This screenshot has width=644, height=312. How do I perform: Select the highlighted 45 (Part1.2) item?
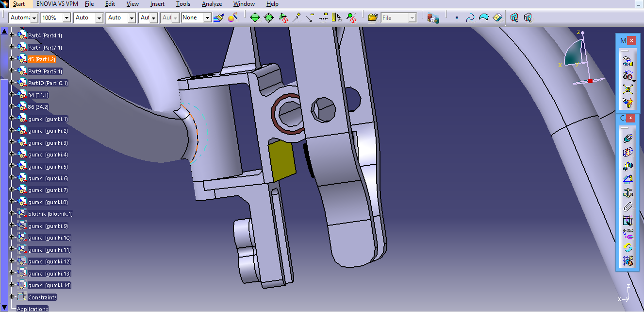click(42, 59)
